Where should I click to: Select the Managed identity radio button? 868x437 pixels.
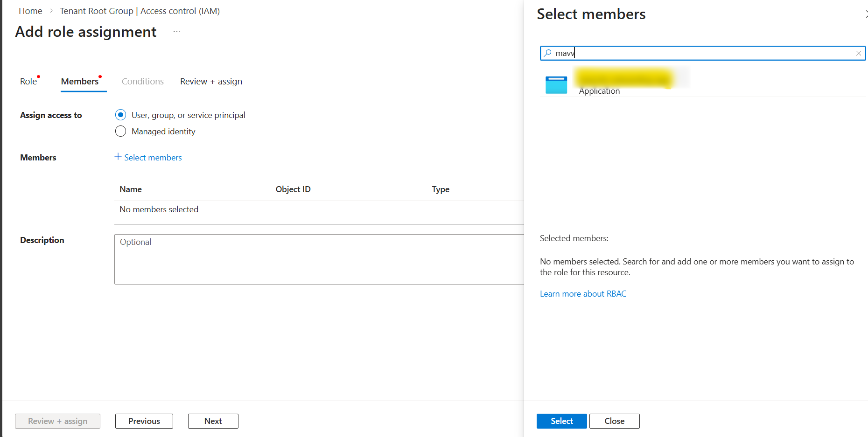click(x=120, y=131)
